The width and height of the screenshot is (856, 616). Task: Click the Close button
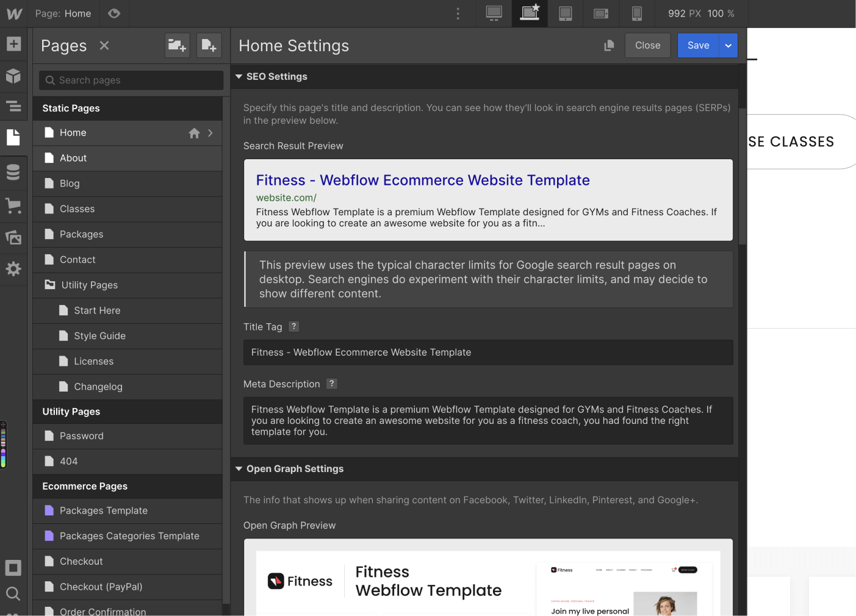(x=647, y=46)
